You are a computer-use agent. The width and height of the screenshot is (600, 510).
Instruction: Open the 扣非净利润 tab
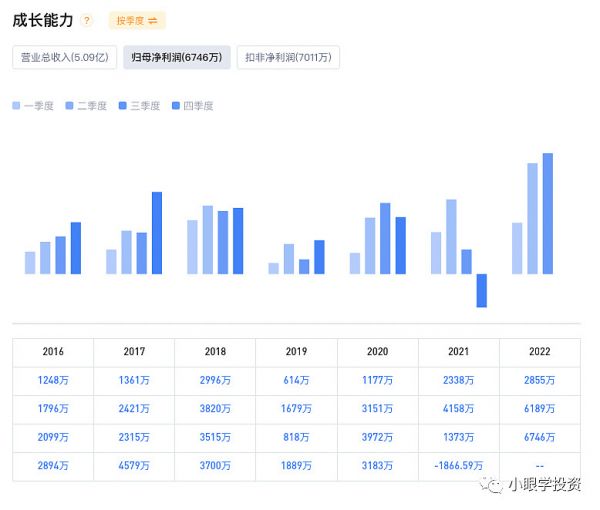tap(287, 57)
